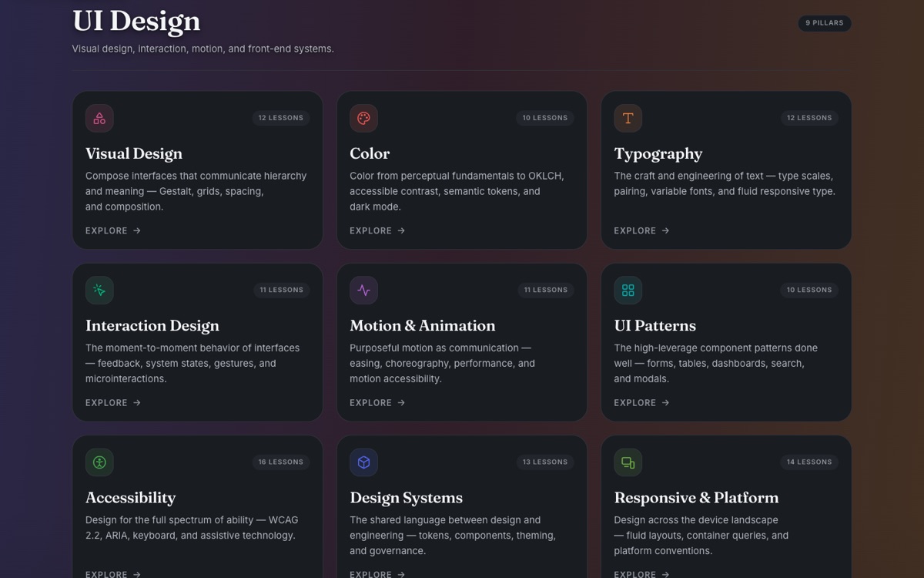Click the Responsive & Platform devices icon
The width and height of the screenshot is (924, 578).
pyautogui.click(x=628, y=462)
